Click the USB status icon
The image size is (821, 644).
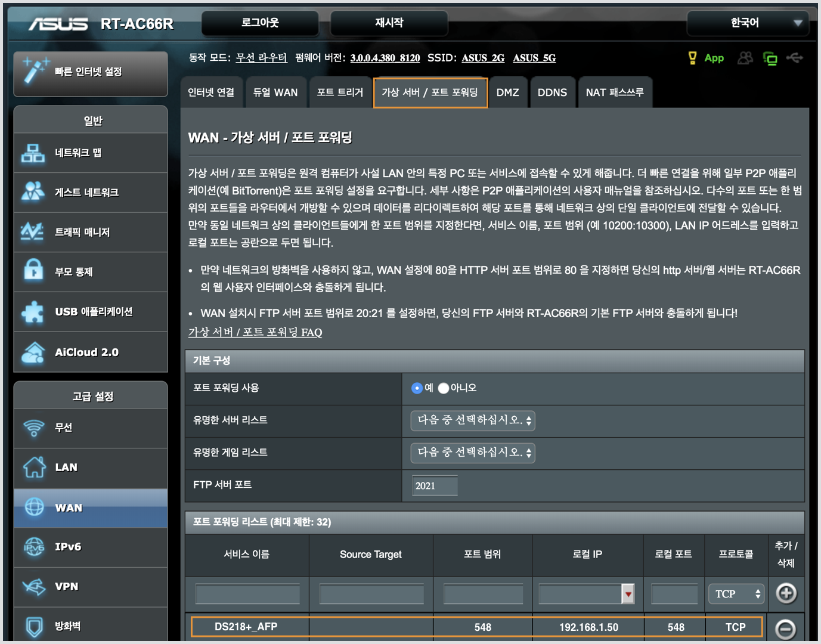795,58
